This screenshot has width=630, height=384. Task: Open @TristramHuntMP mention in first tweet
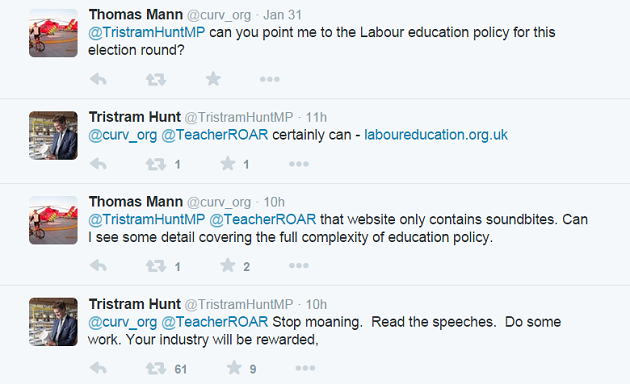[x=147, y=32]
